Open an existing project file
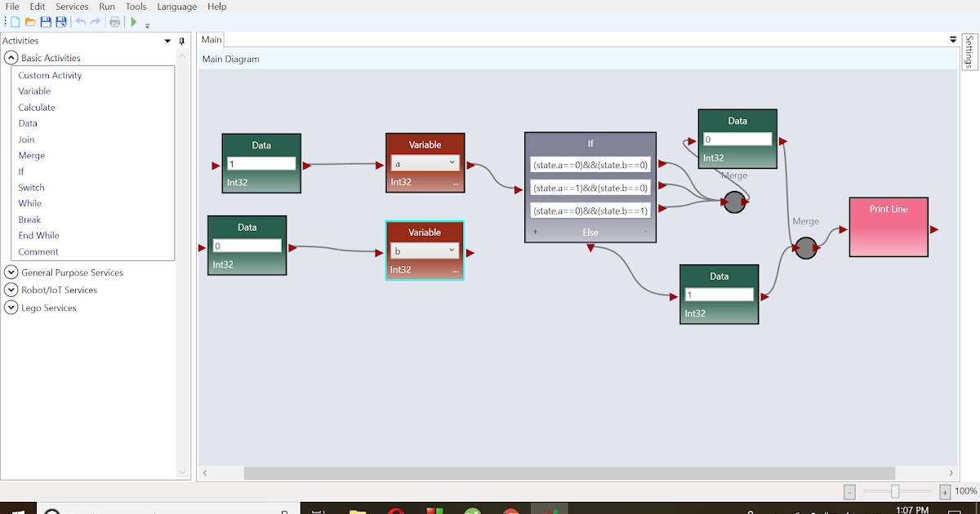This screenshot has height=514, width=980. pyautogui.click(x=30, y=22)
